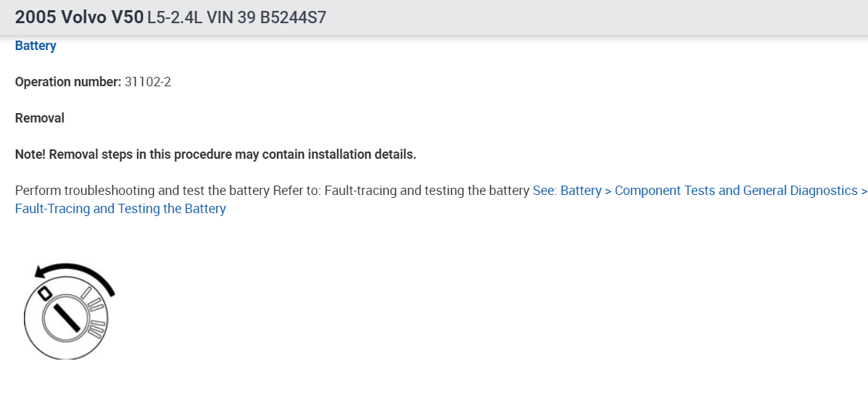Click the Note about removal steps
868x398 pixels.
click(215, 154)
